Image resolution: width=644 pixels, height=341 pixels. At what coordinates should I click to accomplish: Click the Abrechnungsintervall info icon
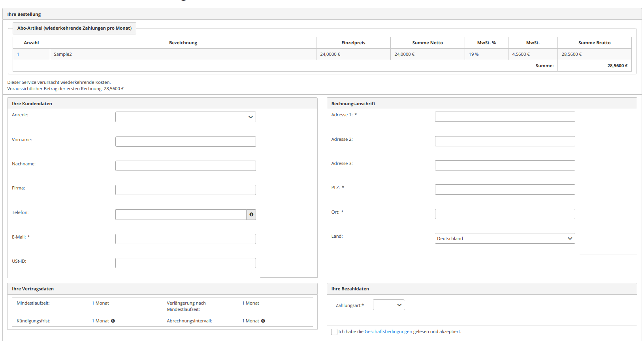coord(263,321)
